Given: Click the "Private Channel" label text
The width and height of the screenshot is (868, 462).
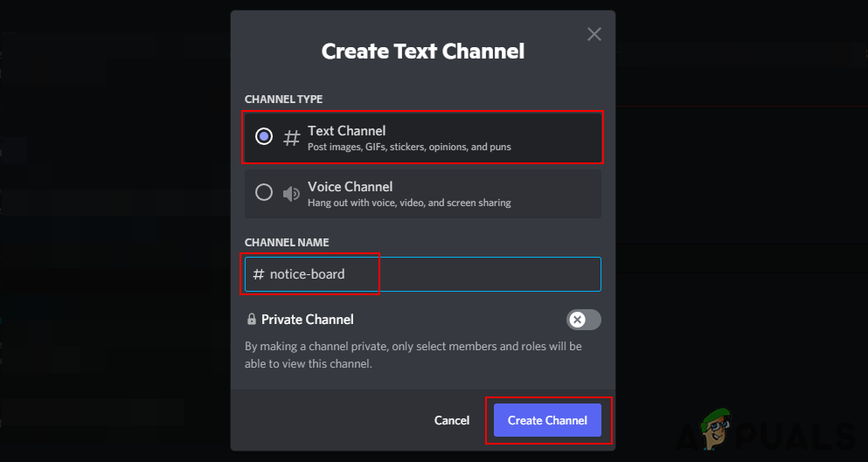Looking at the screenshot, I should (308, 320).
